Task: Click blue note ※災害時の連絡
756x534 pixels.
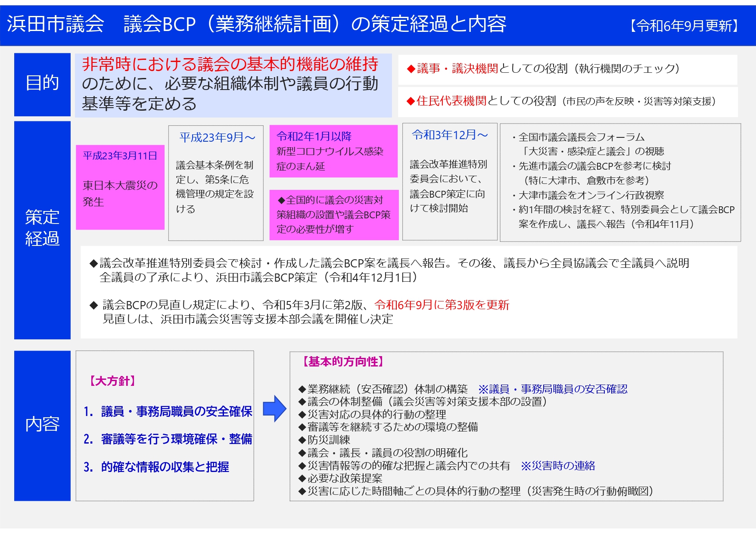Action: pos(558,466)
